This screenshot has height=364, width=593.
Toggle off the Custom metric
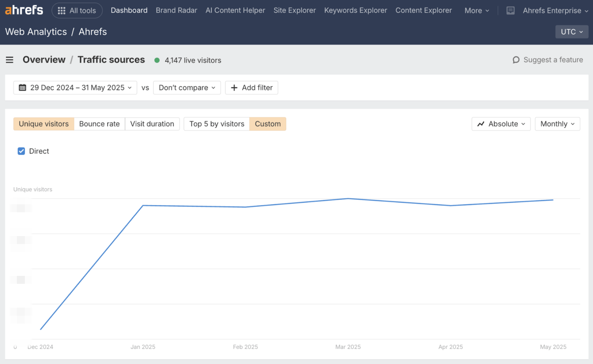click(x=268, y=124)
